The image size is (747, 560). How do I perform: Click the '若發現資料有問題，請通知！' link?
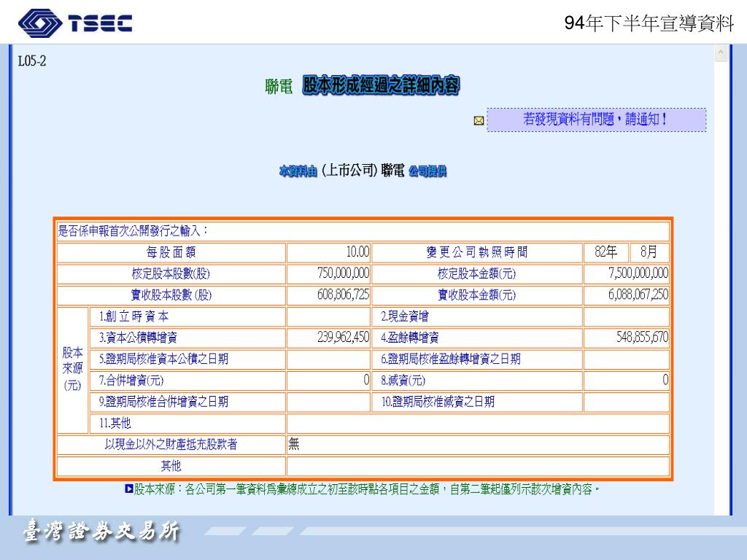[597, 120]
